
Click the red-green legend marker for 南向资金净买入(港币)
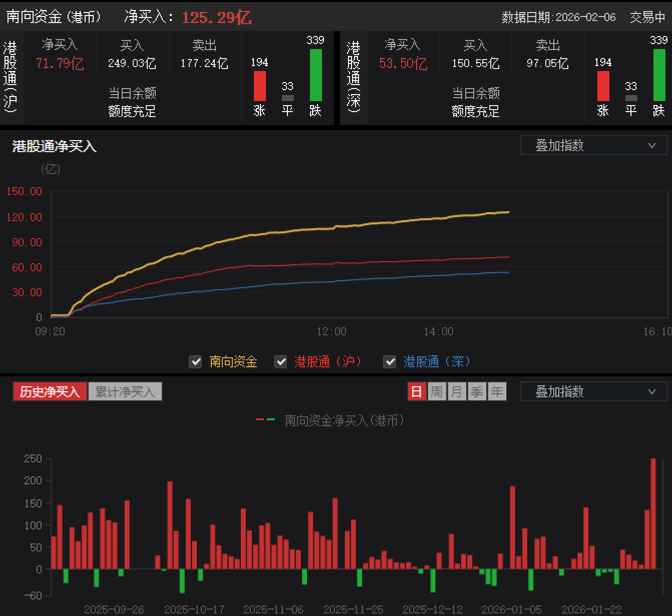tap(265, 420)
